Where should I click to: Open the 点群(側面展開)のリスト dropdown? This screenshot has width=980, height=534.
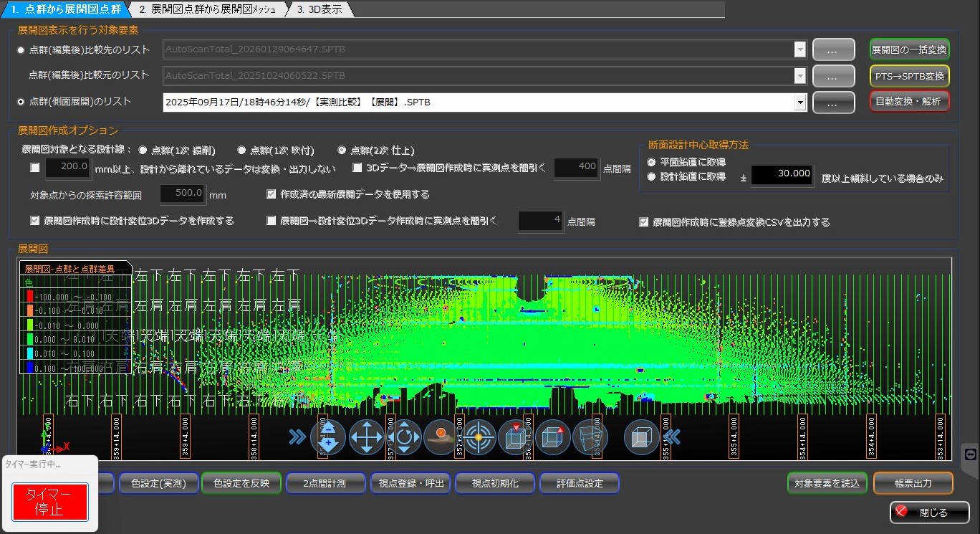800,102
